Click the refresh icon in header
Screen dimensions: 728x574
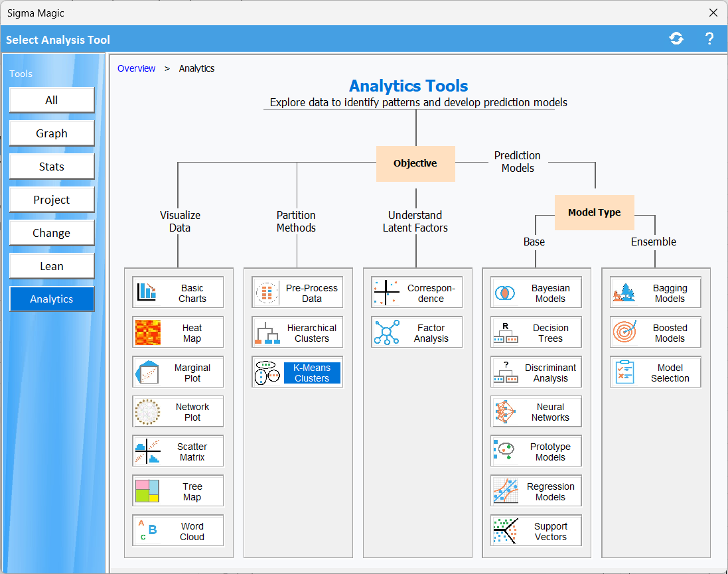tap(676, 38)
